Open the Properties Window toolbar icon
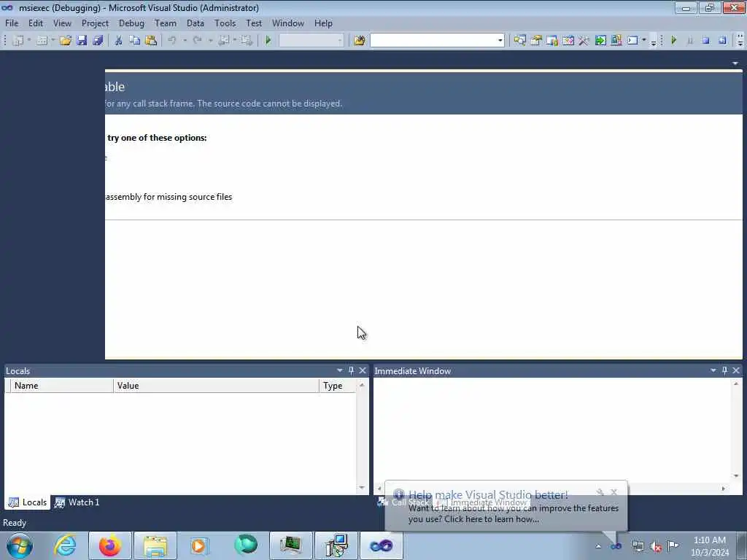 pos(536,41)
